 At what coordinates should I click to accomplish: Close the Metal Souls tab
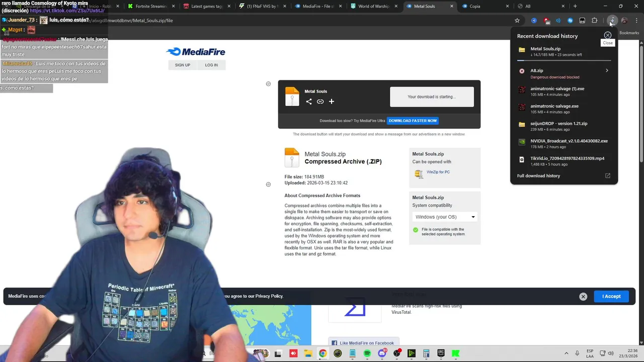tap(451, 7)
